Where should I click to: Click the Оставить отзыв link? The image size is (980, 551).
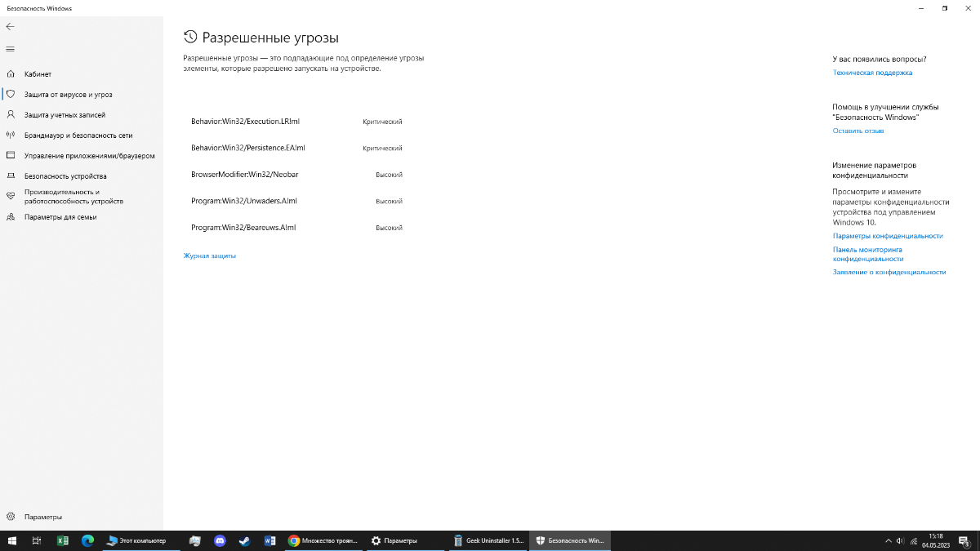coord(857,131)
